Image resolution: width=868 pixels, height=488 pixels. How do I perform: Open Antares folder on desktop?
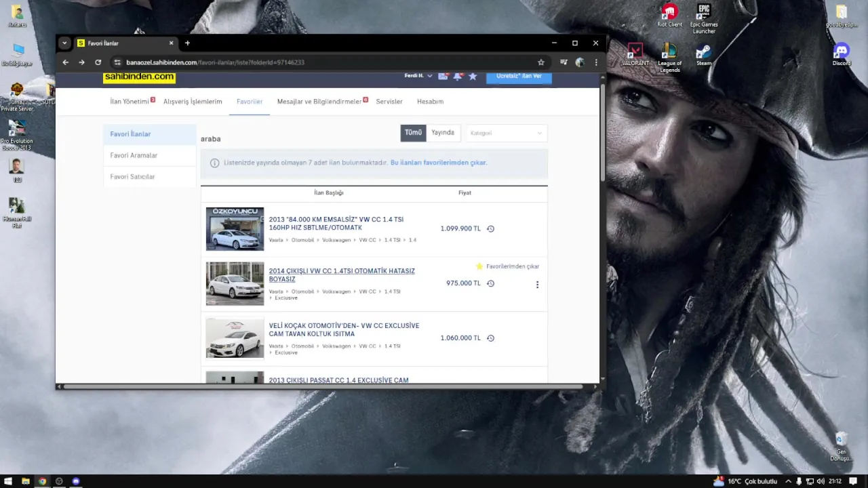pos(17,16)
